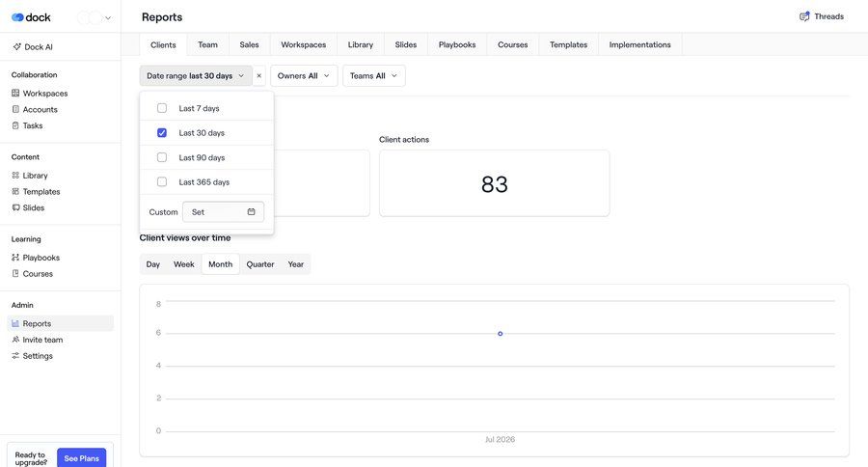Set chart granularity to Quarter
Screen dimensions: 868x467
260,264
